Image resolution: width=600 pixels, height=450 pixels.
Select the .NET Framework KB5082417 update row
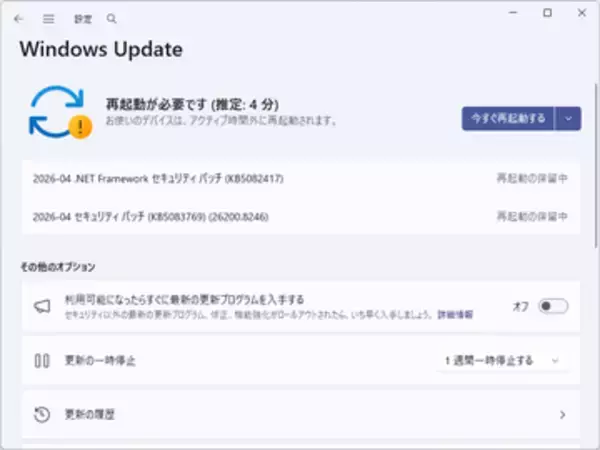click(x=301, y=178)
